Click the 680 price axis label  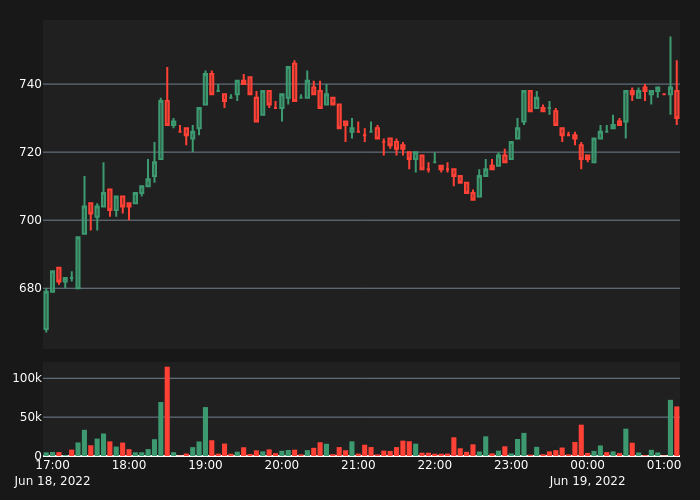[30, 288]
